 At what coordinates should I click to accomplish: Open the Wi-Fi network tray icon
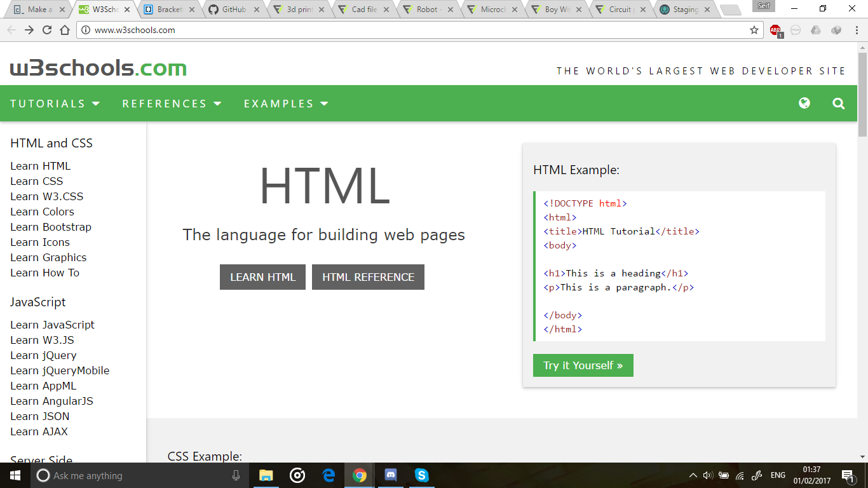[740, 475]
